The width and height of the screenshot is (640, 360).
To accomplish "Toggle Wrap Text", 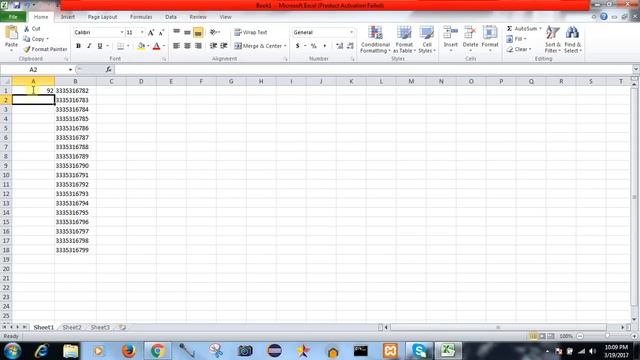I will (251, 32).
